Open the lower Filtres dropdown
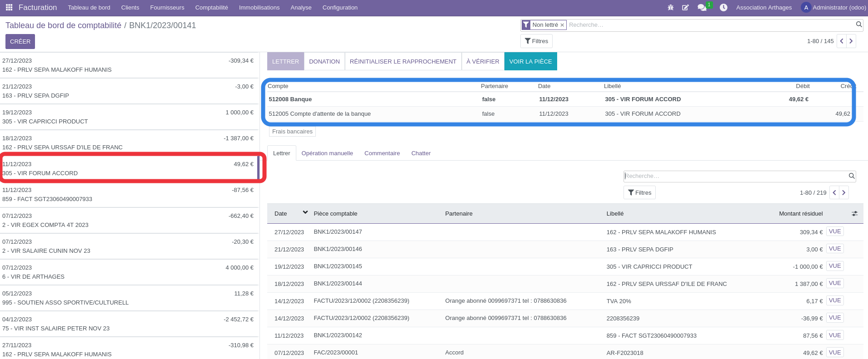The height and width of the screenshot is (359, 868). (639, 192)
